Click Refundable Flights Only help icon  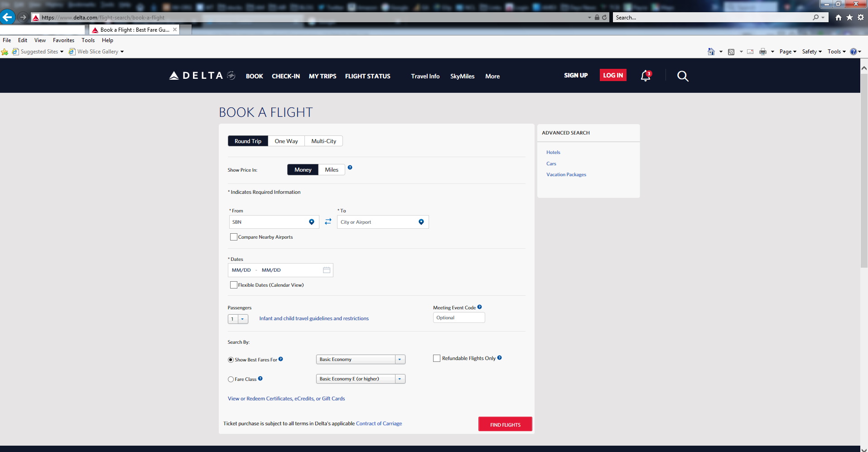click(499, 358)
